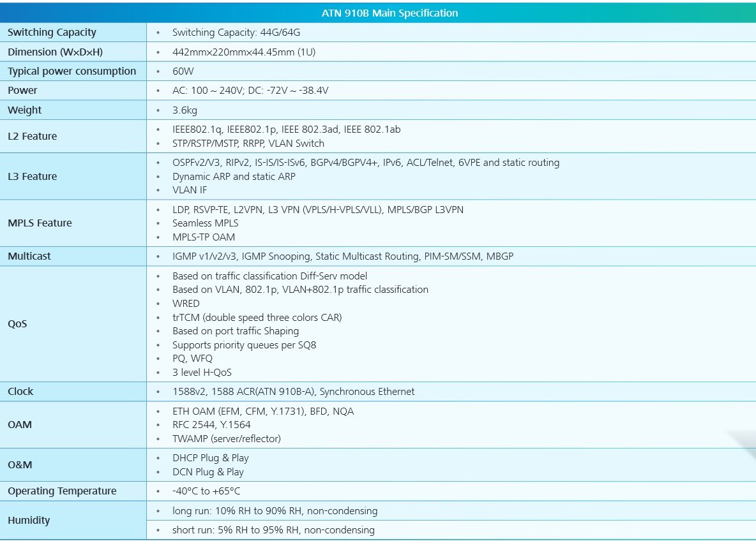
Task: Click the 'WRED' entry
Action: click(186, 304)
